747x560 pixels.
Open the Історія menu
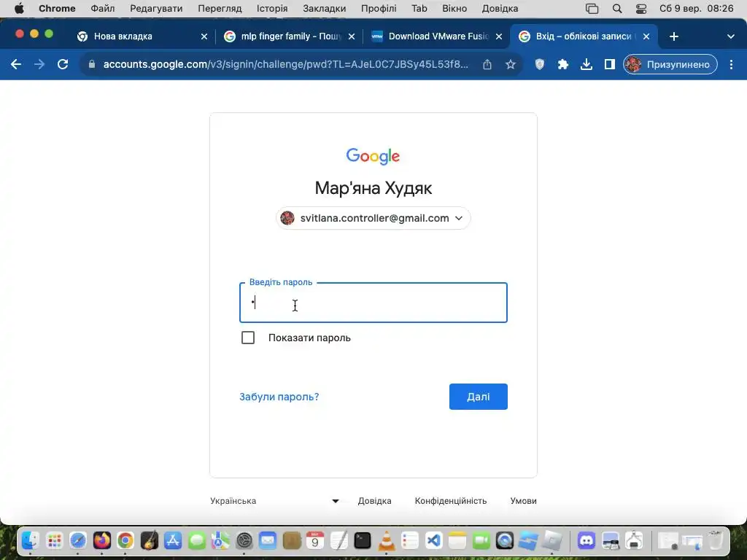click(272, 9)
